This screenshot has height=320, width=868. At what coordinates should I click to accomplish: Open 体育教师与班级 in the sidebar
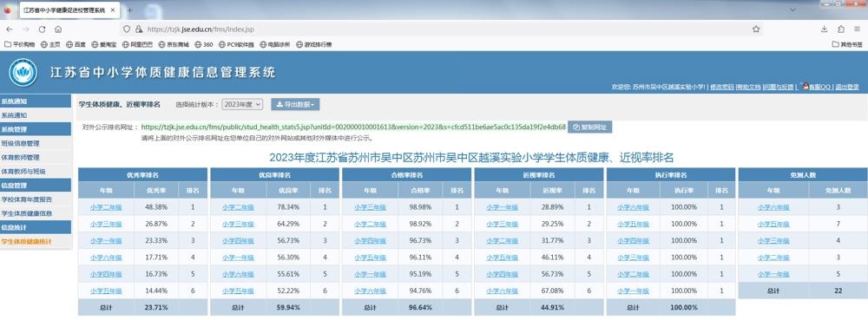point(36,172)
